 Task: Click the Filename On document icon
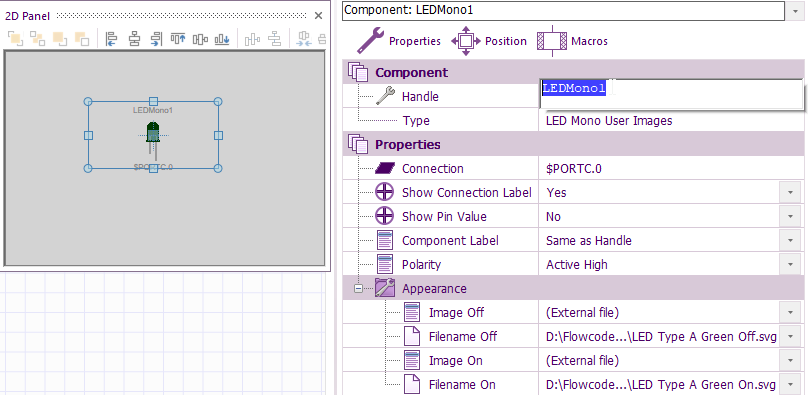click(x=412, y=384)
